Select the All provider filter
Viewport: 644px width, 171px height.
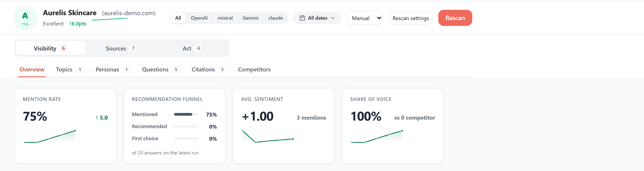(178, 18)
